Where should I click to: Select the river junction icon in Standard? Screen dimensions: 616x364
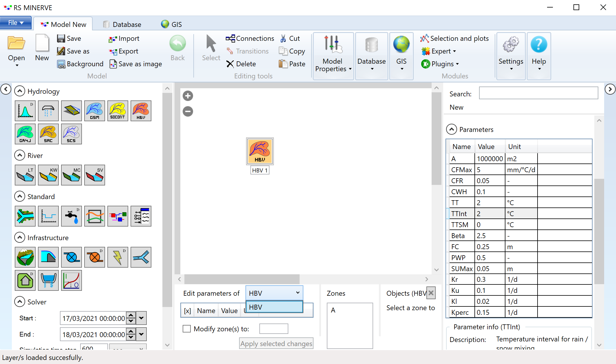25,216
